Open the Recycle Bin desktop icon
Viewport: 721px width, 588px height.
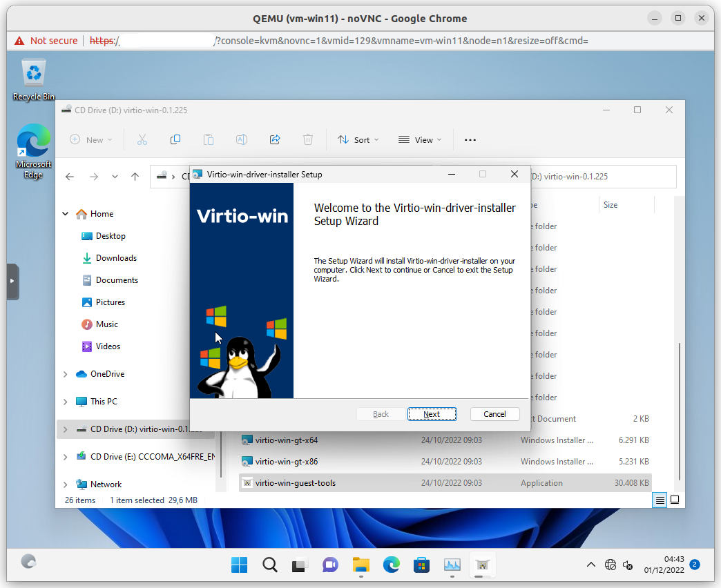pyautogui.click(x=34, y=80)
